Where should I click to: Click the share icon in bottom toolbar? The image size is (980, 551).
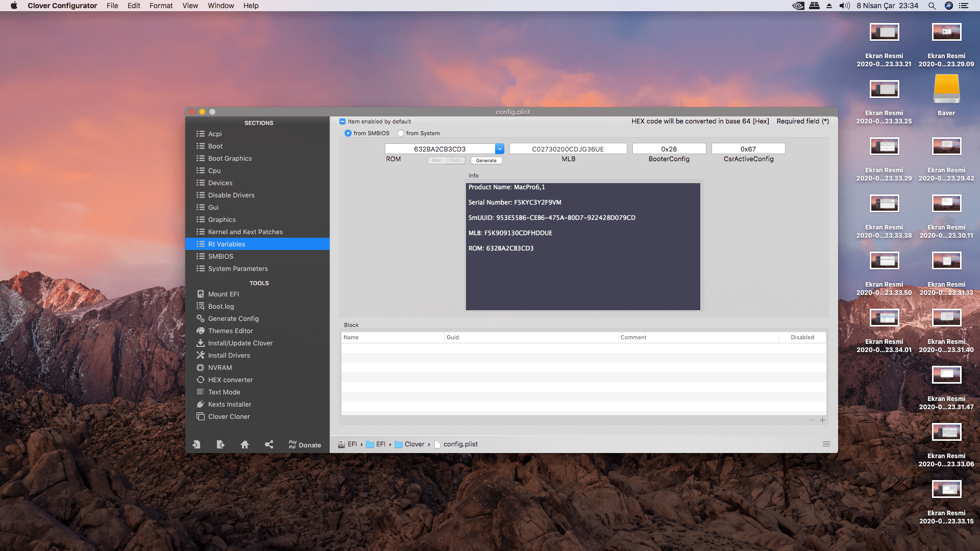(x=269, y=444)
